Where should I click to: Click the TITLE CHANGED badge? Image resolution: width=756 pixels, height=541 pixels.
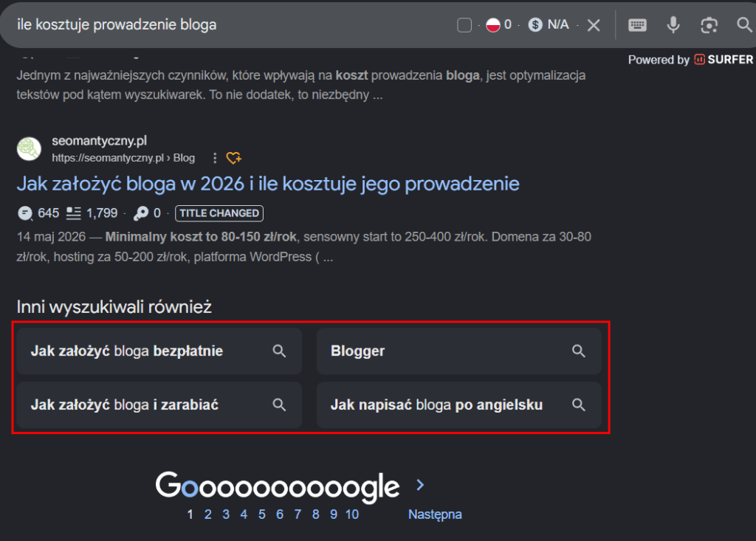coord(219,213)
